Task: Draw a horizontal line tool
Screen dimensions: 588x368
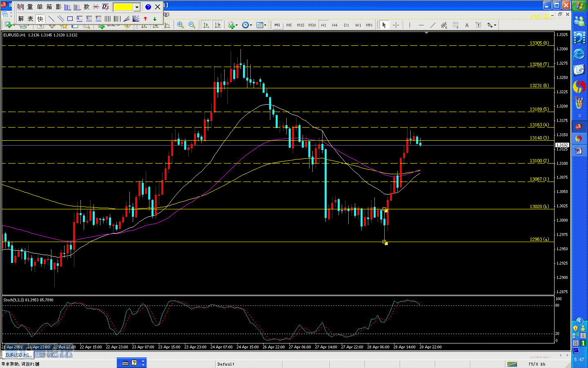Action: point(421,25)
